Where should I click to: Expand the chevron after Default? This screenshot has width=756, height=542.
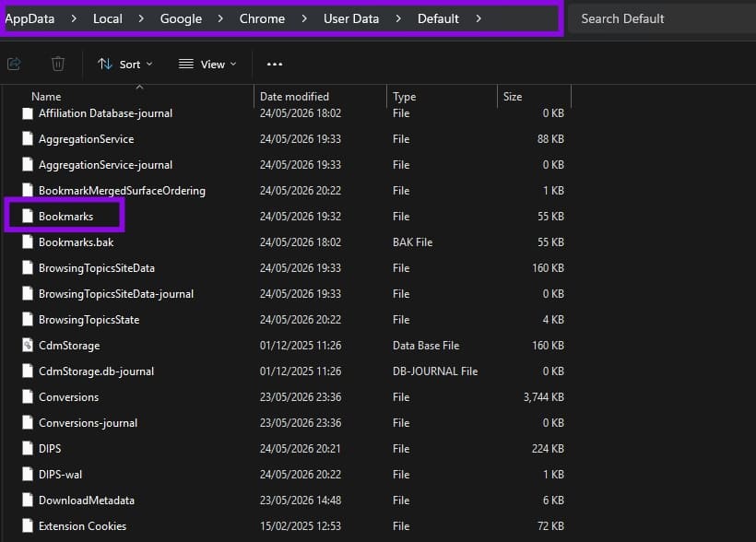pos(478,18)
